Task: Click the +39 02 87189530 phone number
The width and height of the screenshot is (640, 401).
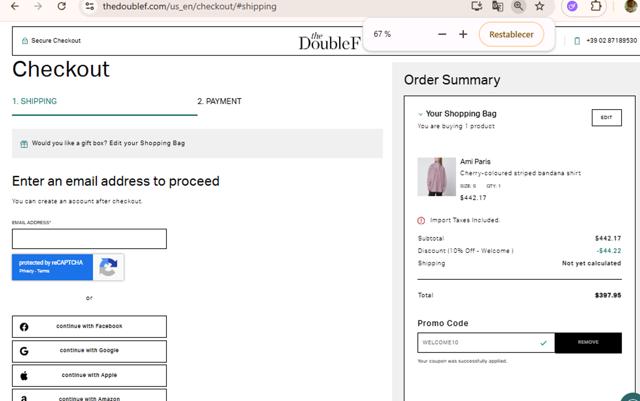Action: [611, 40]
